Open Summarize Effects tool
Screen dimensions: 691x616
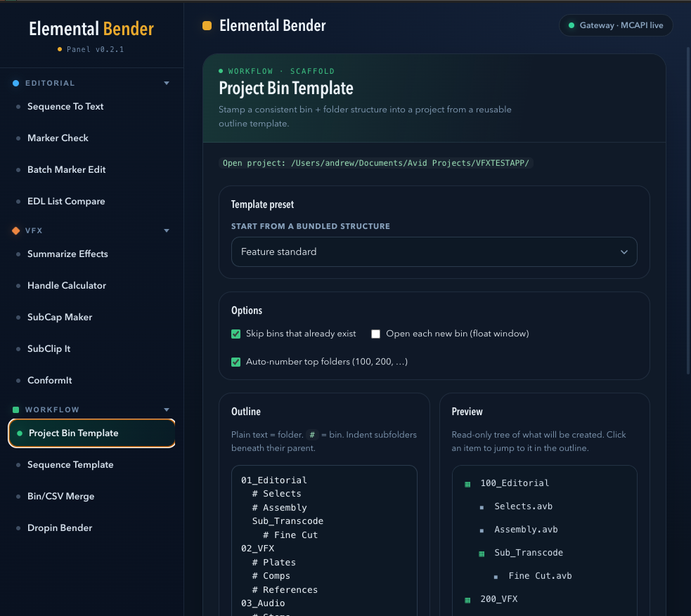coord(67,254)
